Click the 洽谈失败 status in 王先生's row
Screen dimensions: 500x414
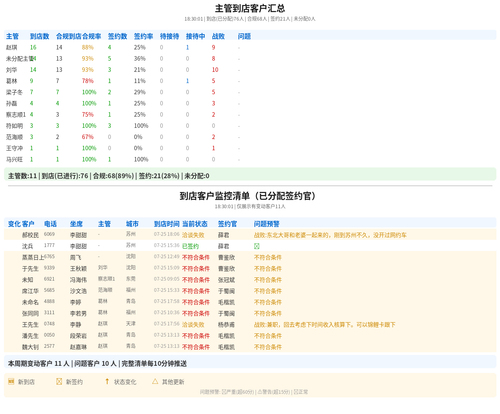[x=193, y=324]
